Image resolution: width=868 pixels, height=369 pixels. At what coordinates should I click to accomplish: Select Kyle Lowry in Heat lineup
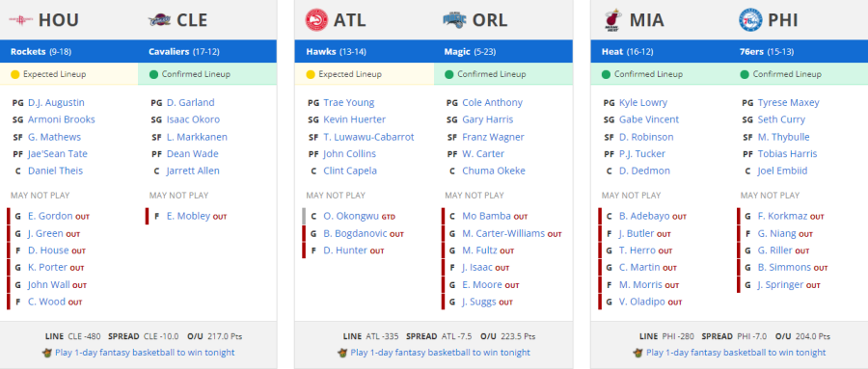(643, 102)
